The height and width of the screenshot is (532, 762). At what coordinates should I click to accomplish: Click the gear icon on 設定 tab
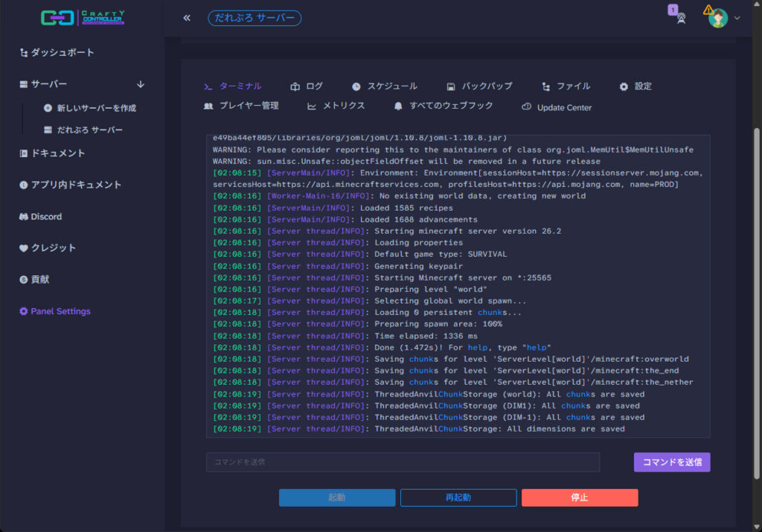coord(624,86)
